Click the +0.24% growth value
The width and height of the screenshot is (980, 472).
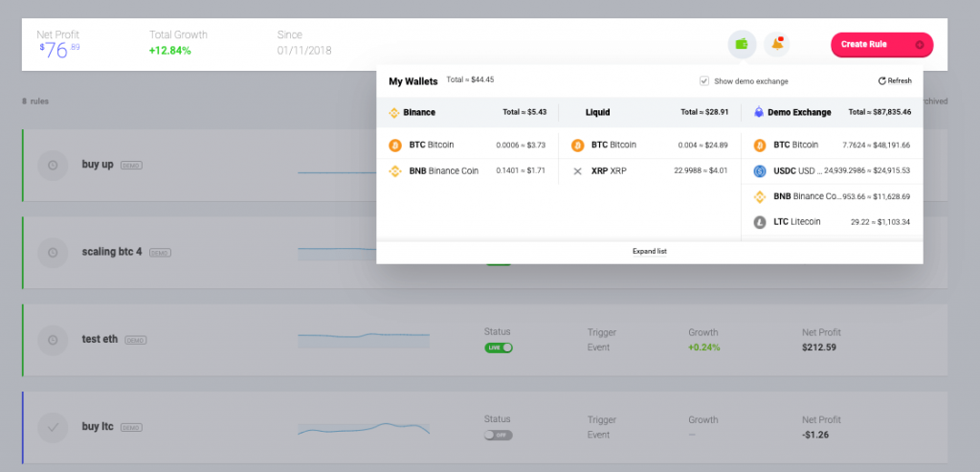(x=704, y=348)
